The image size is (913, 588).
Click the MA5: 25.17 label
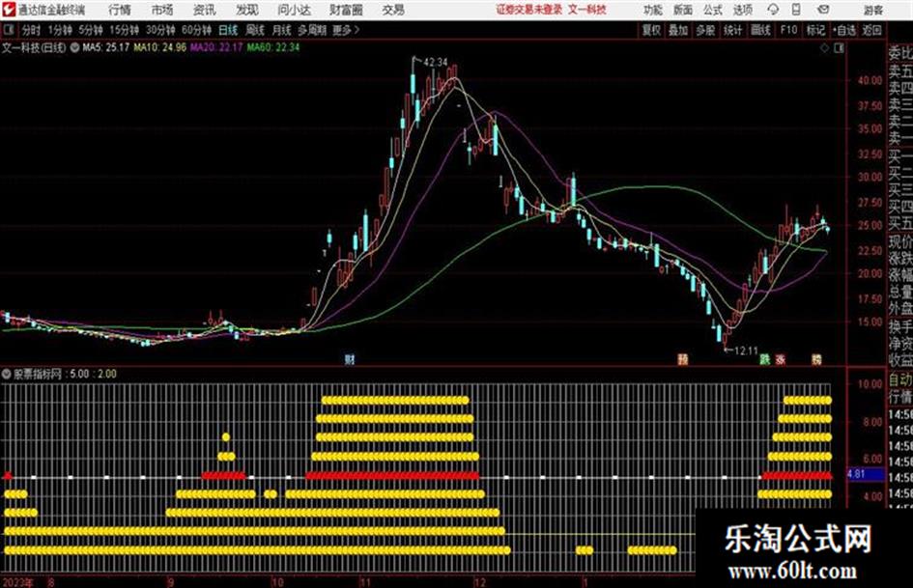coord(105,47)
